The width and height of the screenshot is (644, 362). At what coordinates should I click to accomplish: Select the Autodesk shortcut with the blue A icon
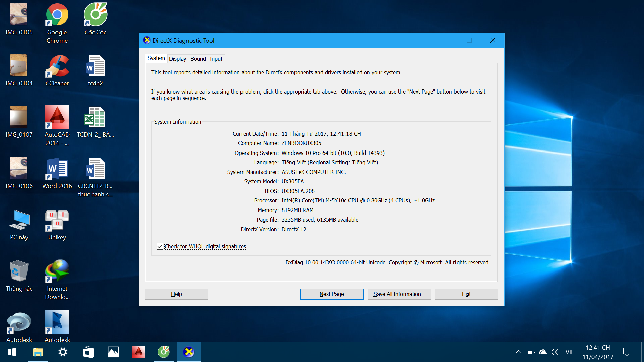pos(57,327)
